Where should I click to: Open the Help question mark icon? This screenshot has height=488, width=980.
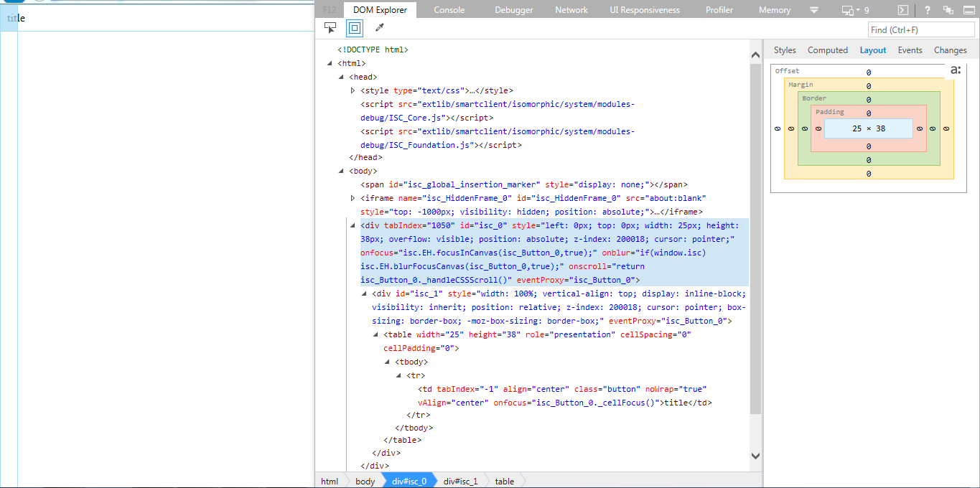[928, 10]
